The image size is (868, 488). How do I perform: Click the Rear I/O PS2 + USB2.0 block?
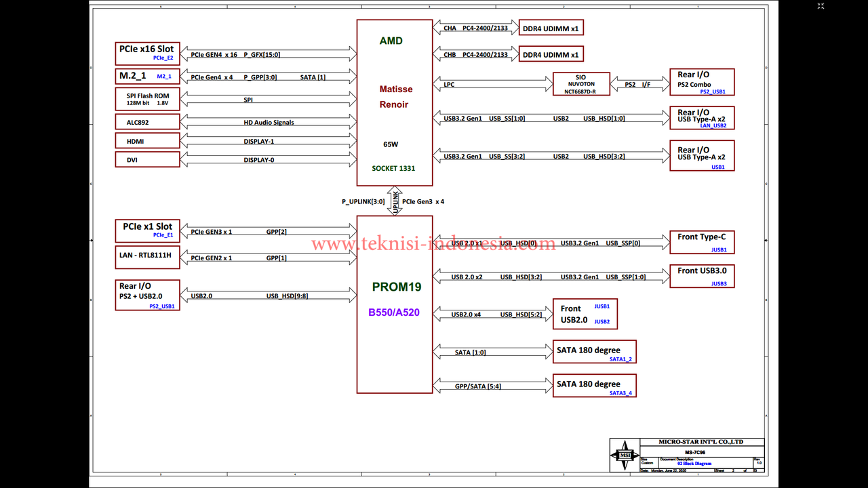coord(148,296)
